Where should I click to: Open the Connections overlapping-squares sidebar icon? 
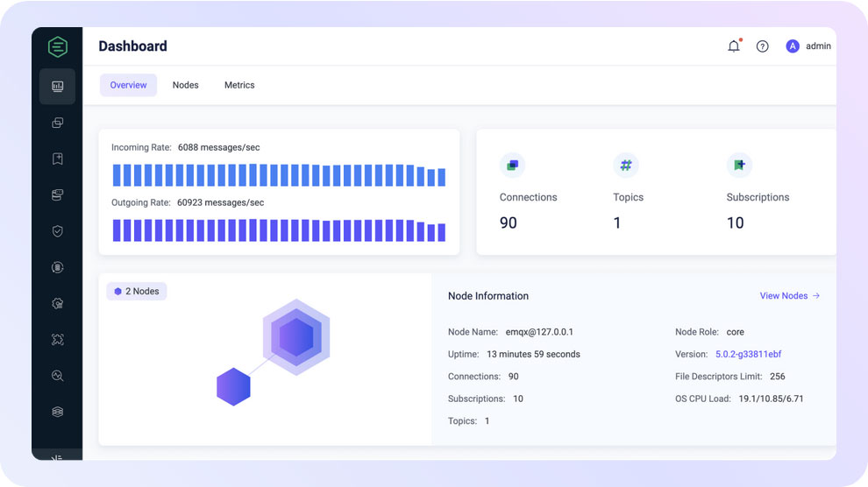click(x=57, y=123)
